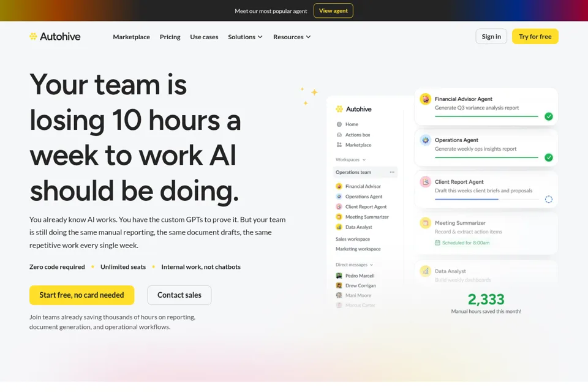Click Record & extract action items text

click(x=469, y=232)
